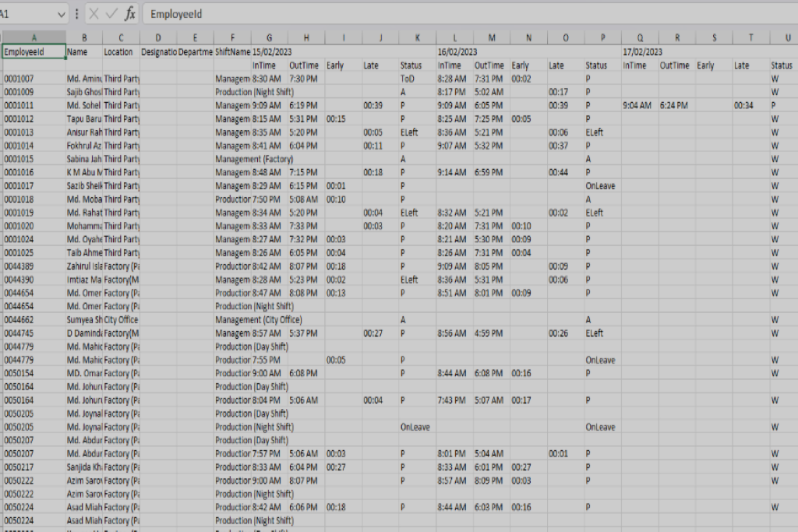Select the name cell Sabina Jah
Screen dimensions: 798x532
[x=84, y=159]
